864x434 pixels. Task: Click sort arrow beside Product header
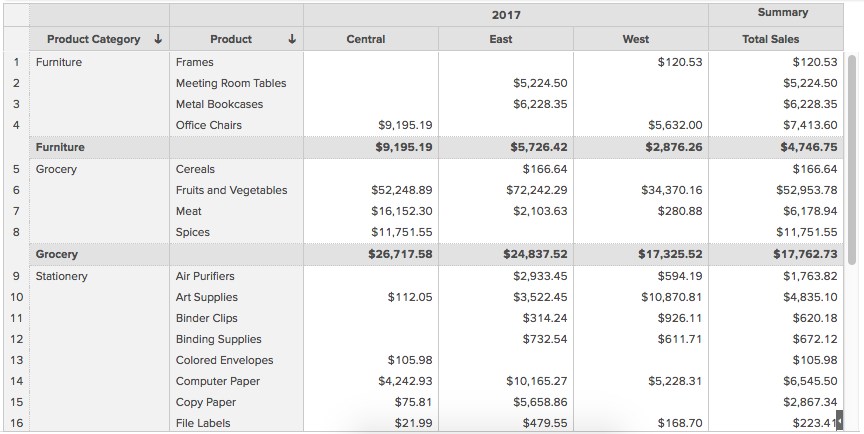coord(292,40)
